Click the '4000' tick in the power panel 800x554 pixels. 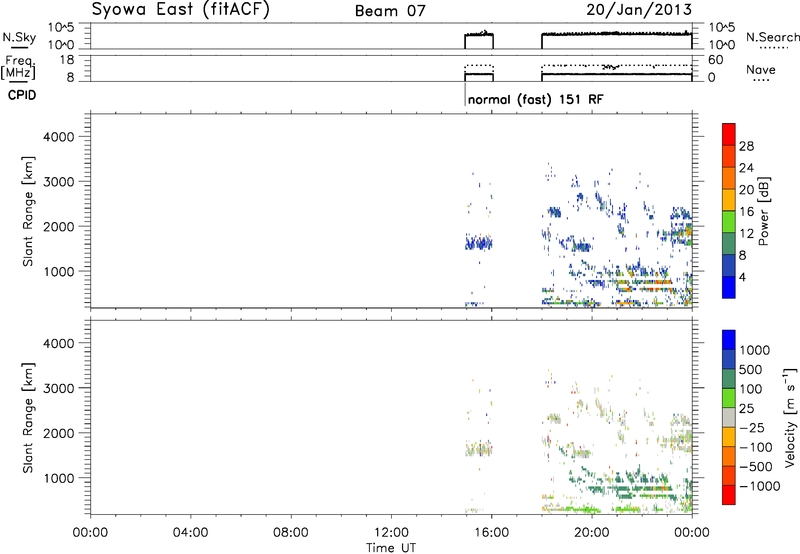tap(59, 137)
